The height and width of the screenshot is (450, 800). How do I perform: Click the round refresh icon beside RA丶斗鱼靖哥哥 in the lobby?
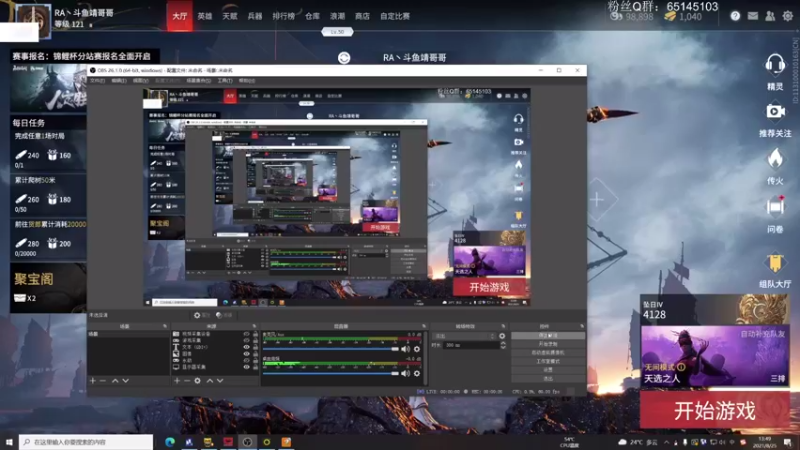(x=344, y=58)
